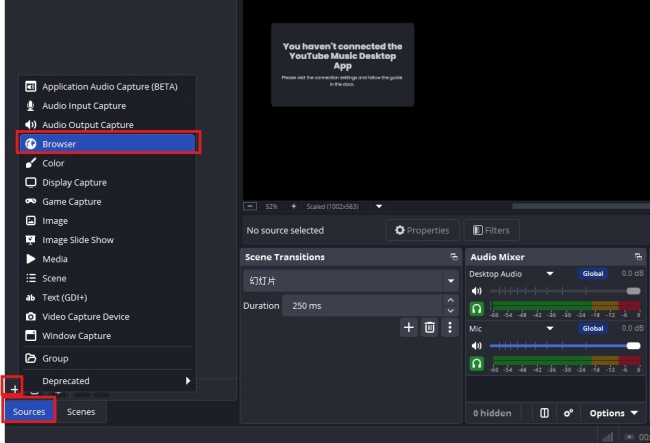Viewport: 650px width, 443px height.
Task: Zoom out preview with minus button
Action: pyautogui.click(x=250, y=206)
